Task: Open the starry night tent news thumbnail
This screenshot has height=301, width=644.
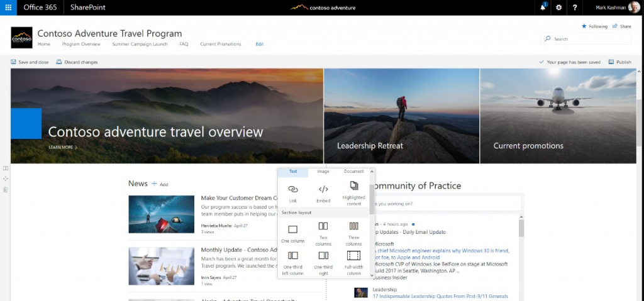Action: tap(162, 214)
